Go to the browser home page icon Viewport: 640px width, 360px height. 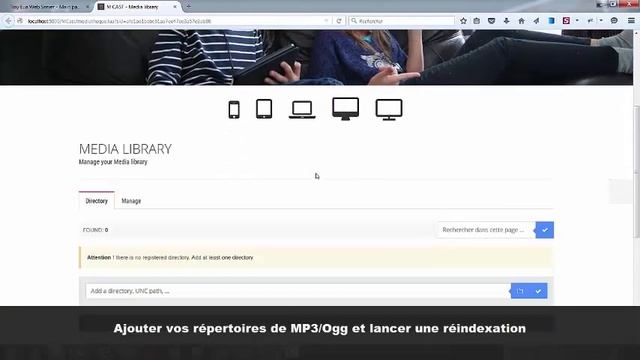click(521, 20)
